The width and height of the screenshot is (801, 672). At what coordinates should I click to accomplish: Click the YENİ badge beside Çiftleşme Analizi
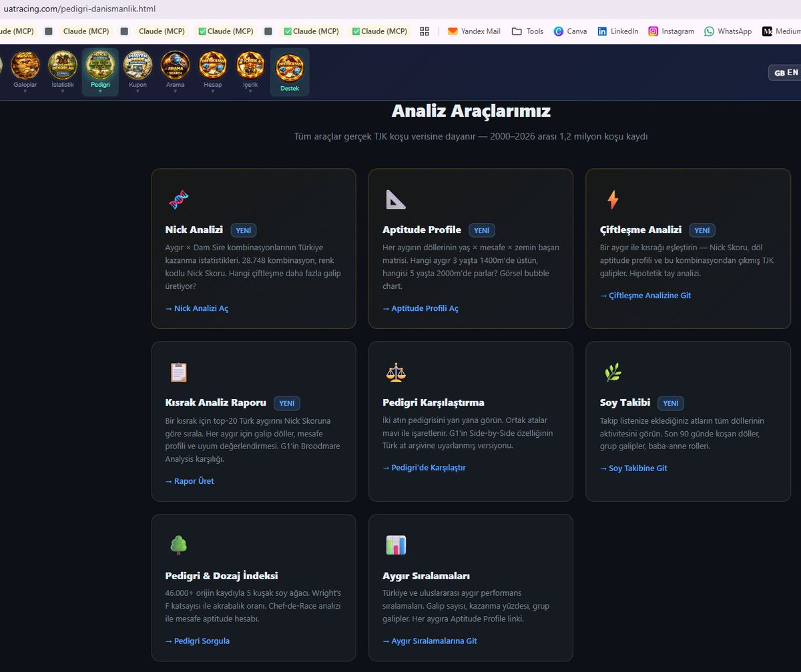click(x=702, y=230)
